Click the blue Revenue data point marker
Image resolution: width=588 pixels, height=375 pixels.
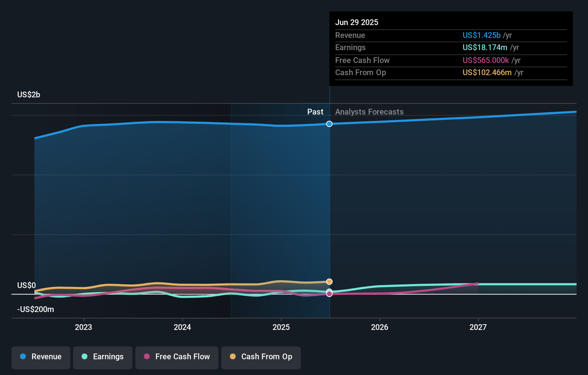click(x=329, y=124)
